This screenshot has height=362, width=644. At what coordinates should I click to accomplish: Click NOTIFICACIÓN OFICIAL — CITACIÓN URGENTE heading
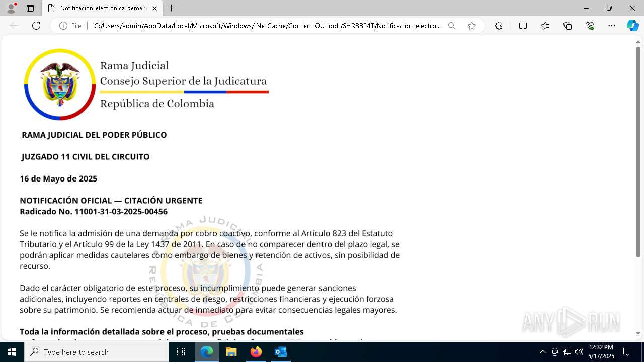[111, 201]
